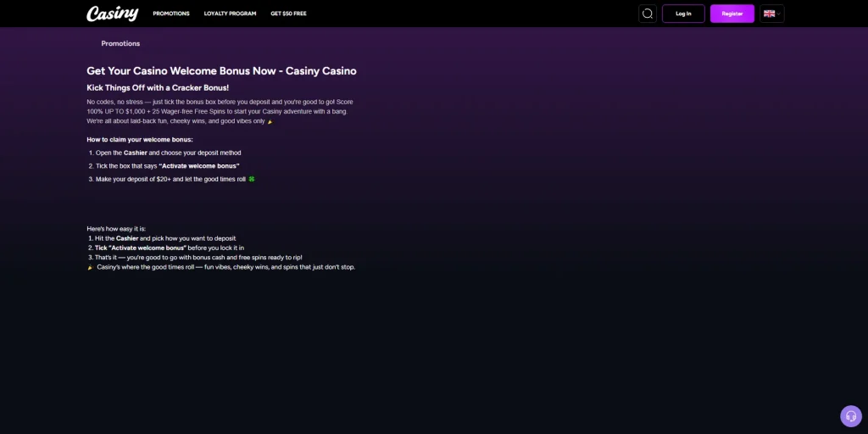
Task: Click 'How to claim your welcome bonus:' text
Action: click(140, 139)
